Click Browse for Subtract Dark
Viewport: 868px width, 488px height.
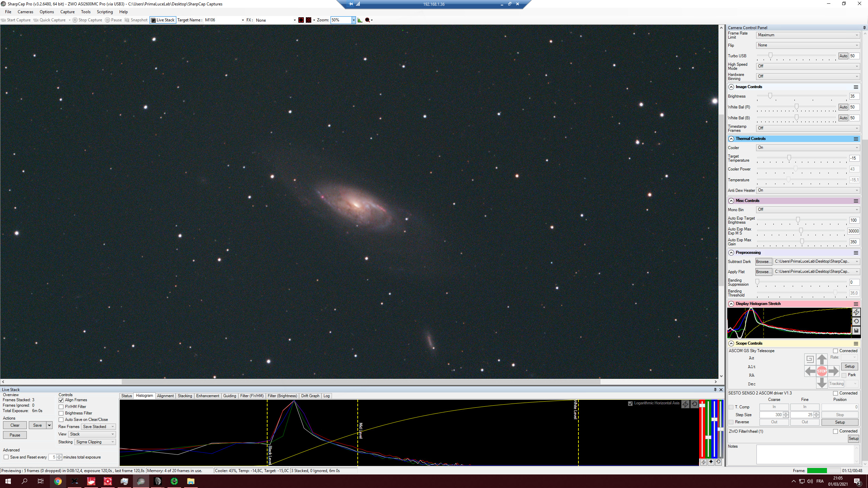764,262
